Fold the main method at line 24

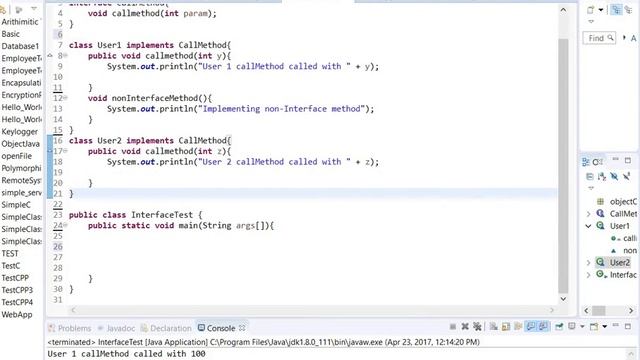[x=65, y=225]
